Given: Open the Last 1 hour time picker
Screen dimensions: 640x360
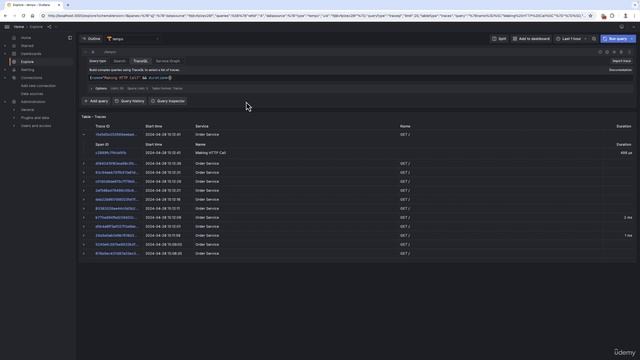Looking at the screenshot, I should pos(571,39).
